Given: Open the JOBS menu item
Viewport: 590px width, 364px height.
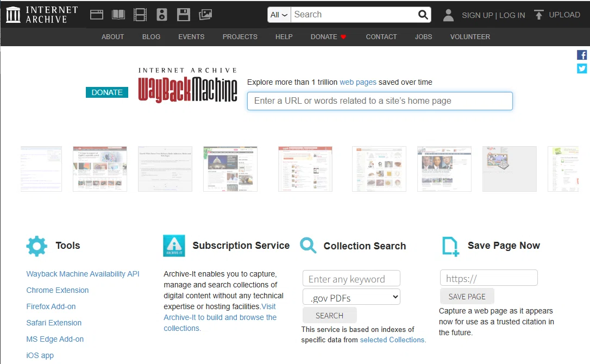Looking at the screenshot, I should coord(423,37).
